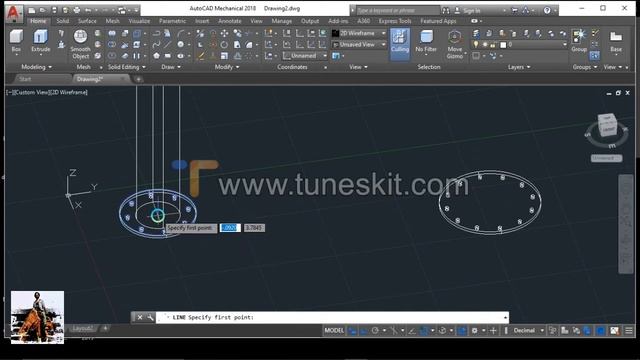Select the Arc tool in Draw panel
Viewport: 640px width, 360px height.
(180, 33)
